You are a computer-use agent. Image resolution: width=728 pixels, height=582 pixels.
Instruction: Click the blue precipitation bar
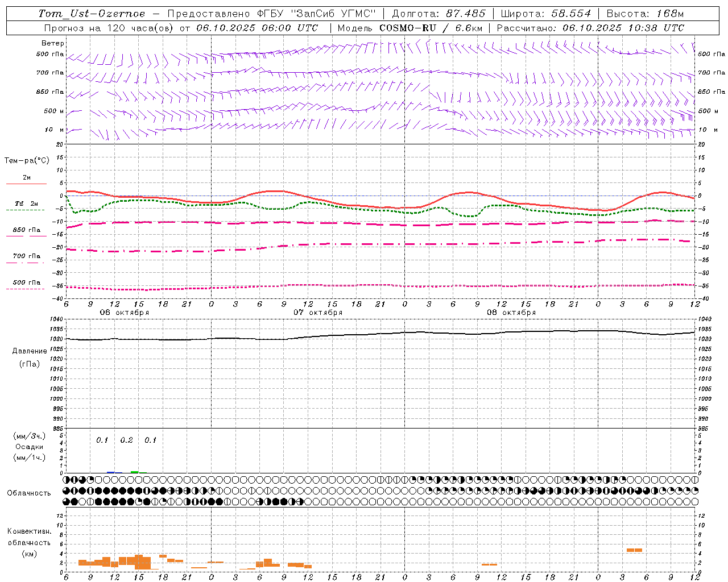click(111, 472)
